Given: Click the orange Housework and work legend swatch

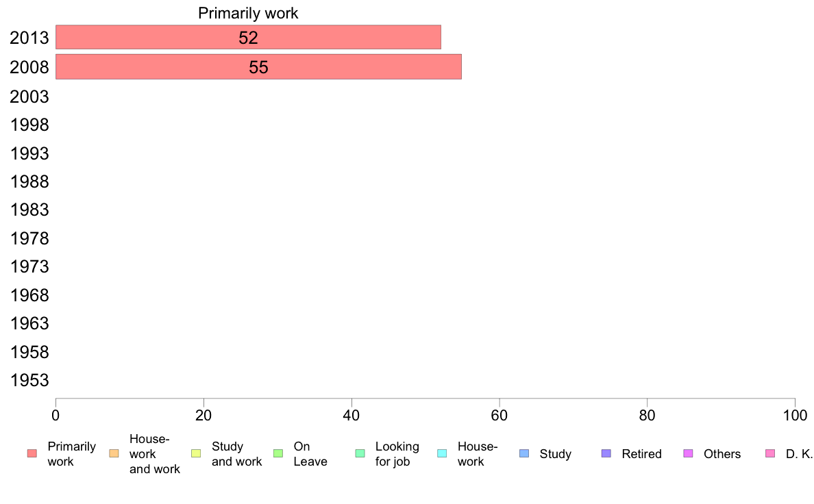Looking at the screenshot, I should click(x=114, y=453).
